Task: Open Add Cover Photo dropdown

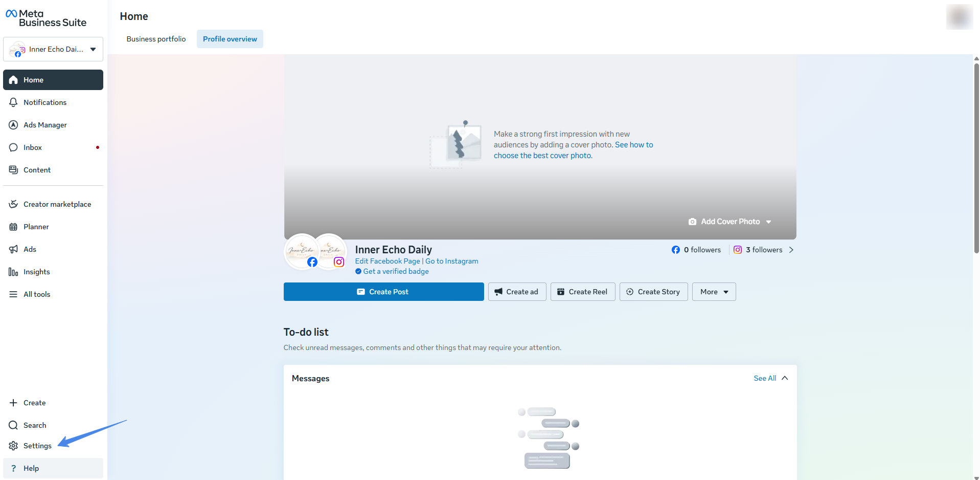Action: [x=730, y=222]
